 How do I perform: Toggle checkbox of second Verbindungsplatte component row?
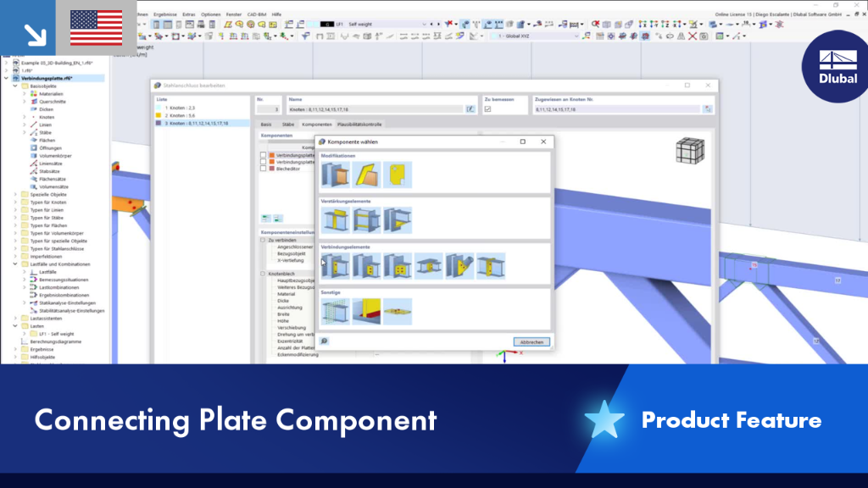(x=263, y=162)
